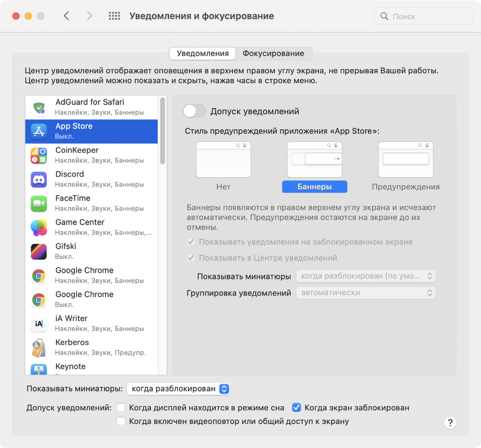Close the window with red button

click(16, 16)
